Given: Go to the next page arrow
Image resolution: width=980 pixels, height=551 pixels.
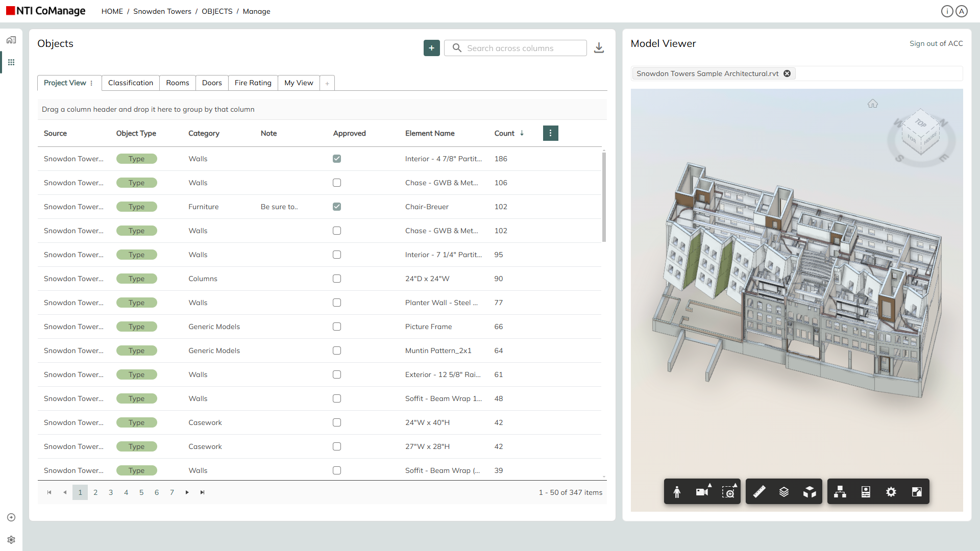Looking at the screenshot, I should (x=187, y=492).
